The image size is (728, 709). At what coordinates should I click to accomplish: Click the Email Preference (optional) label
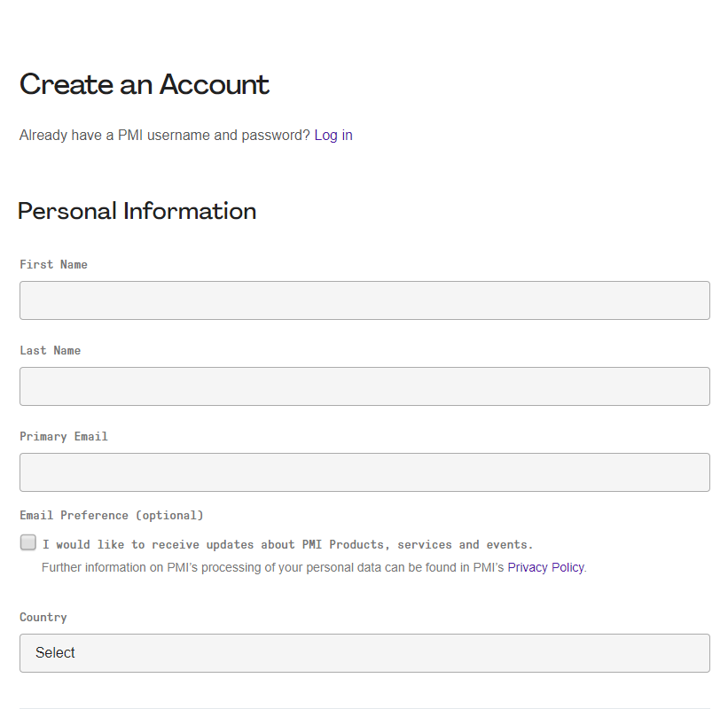112,516
